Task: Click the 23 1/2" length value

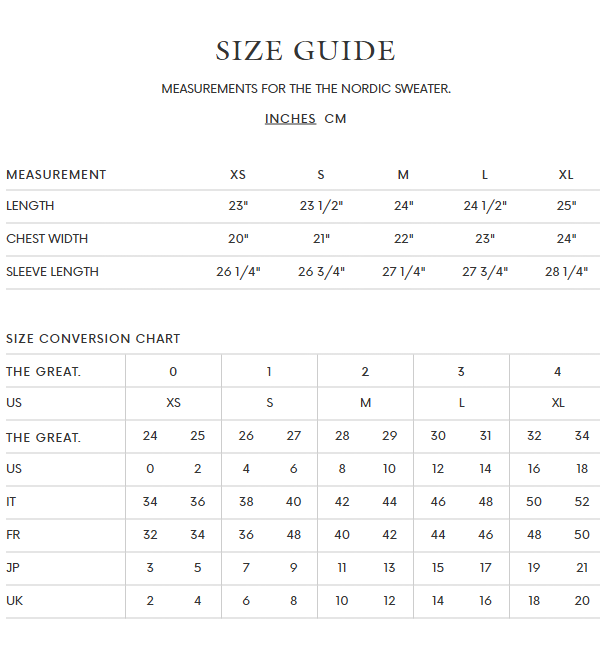Action: coord(321,206)
